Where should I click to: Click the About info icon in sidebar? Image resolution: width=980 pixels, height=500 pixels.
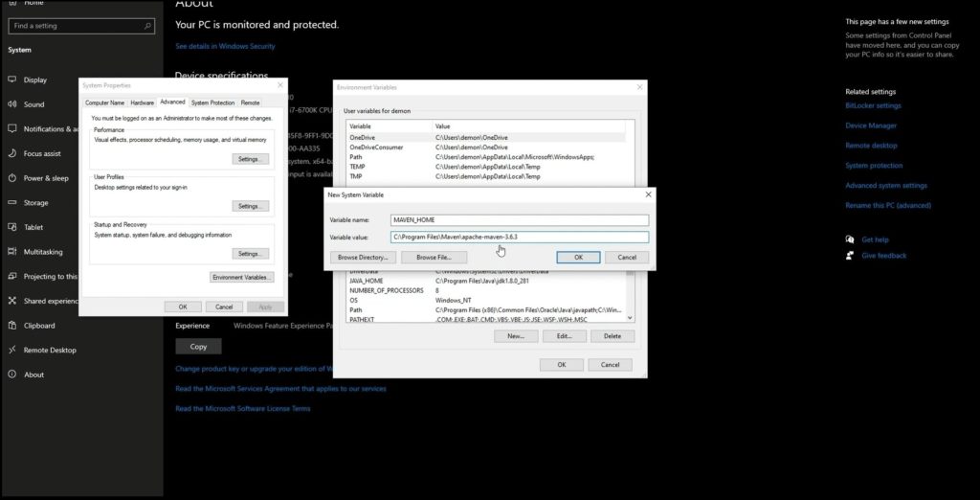11,375
